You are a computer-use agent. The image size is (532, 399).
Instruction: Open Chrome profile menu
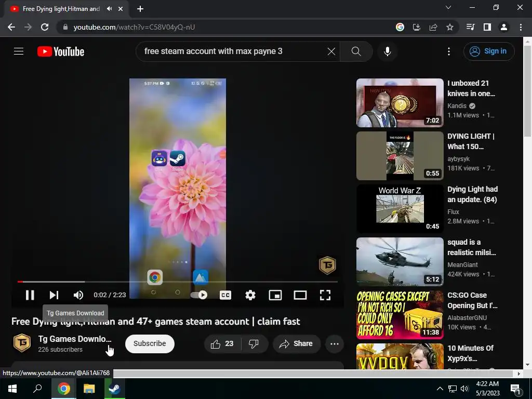[504, 27]
